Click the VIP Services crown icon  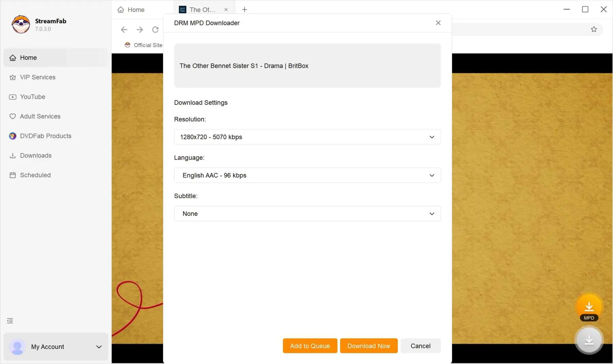click(12, 77)
